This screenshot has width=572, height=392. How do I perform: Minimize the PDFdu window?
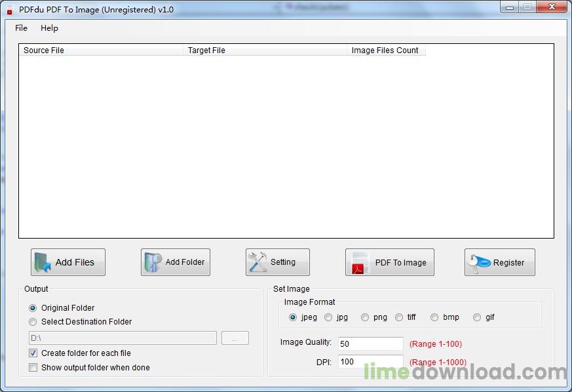coord(510,7)
